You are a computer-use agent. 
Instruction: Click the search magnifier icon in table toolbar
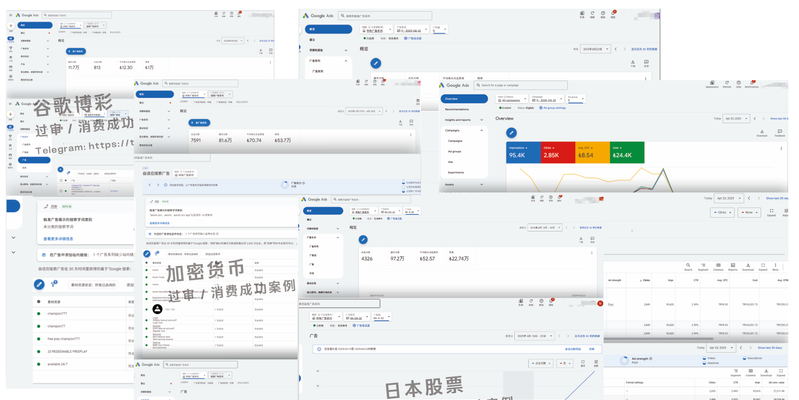[x=688, y=267]
